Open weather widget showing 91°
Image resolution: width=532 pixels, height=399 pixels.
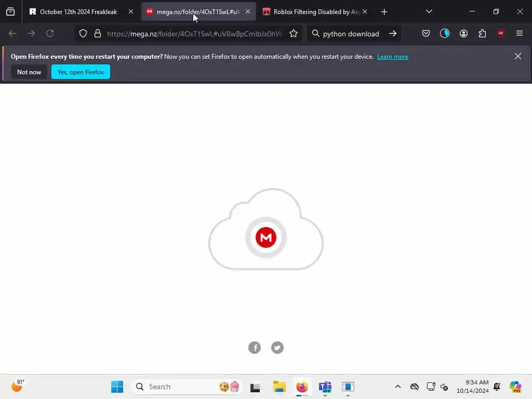point(18,386)
